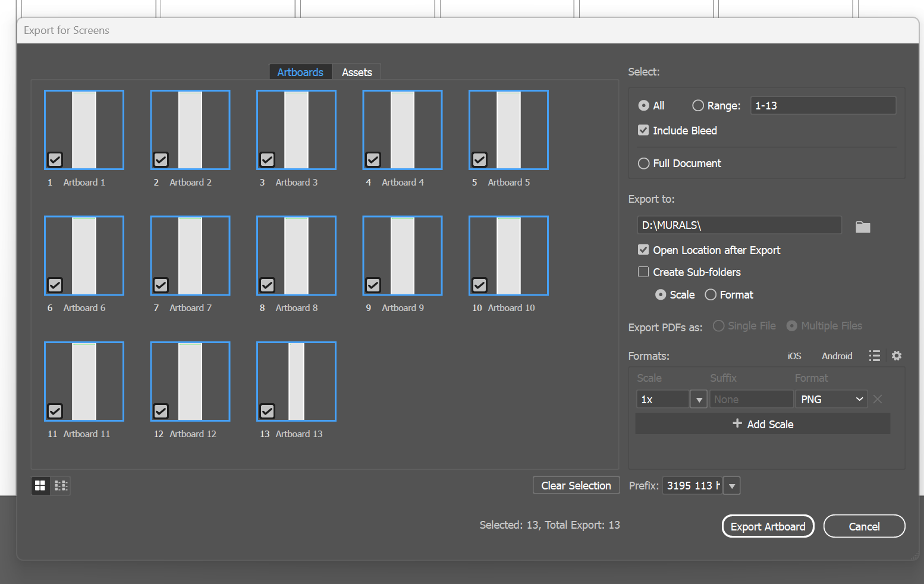Select the Artboards tab
Image resolution: width=924 pixels, height=584 pixels.
click(300, 72)
